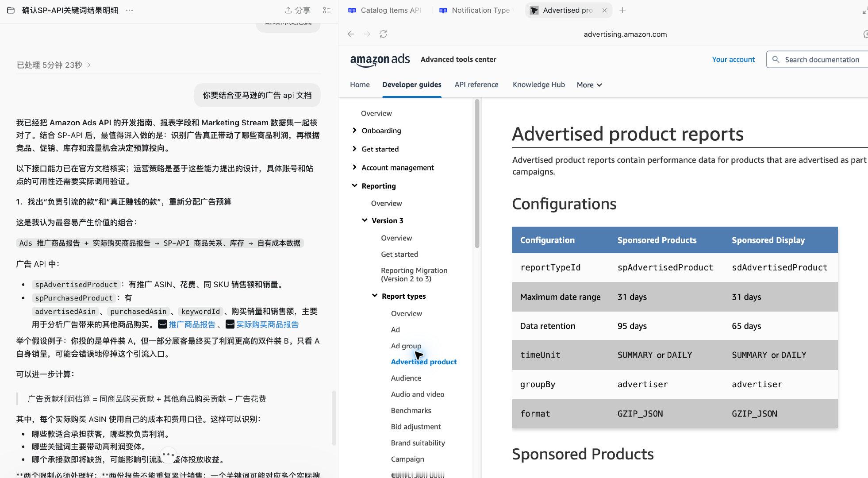This screenshot has width=868, height=478.
Task: Open the Knowledge Hub navigation item
Action: [538, 85]
